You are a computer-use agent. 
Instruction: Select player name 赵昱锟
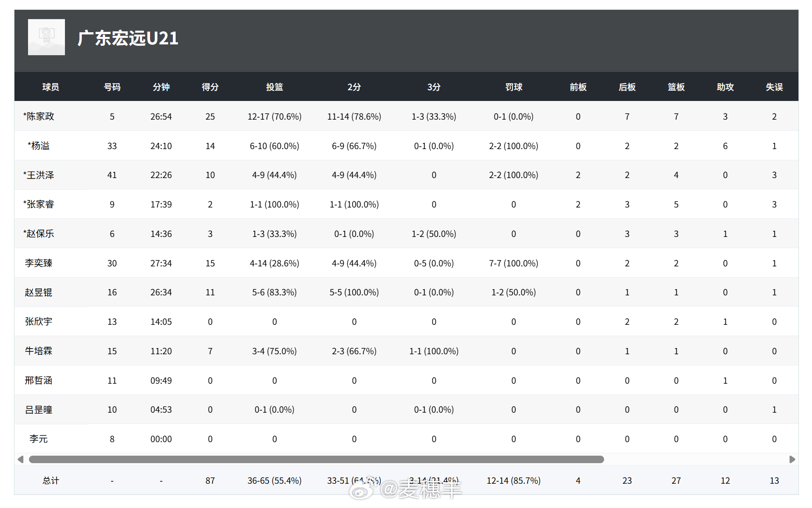click(x=39, y=293)
